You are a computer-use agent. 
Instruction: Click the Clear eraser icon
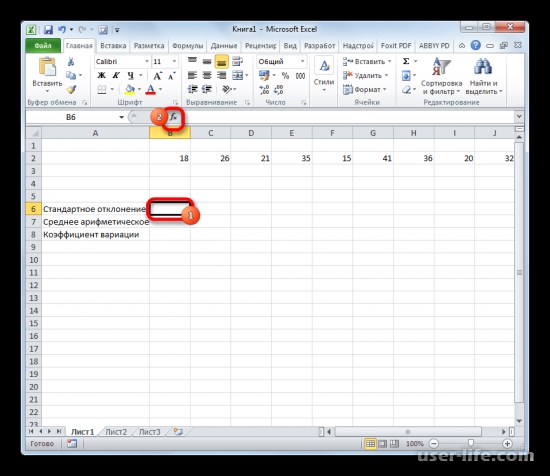click(406, 90)
